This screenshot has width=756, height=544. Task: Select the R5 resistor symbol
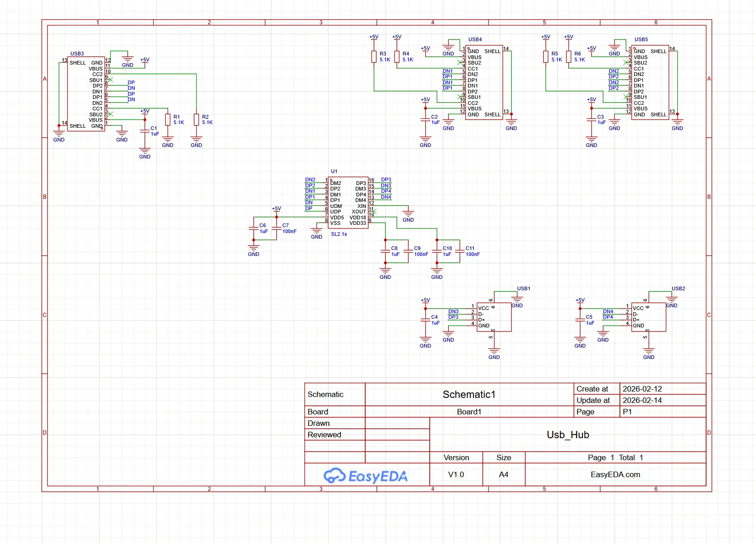click(546, 57)
